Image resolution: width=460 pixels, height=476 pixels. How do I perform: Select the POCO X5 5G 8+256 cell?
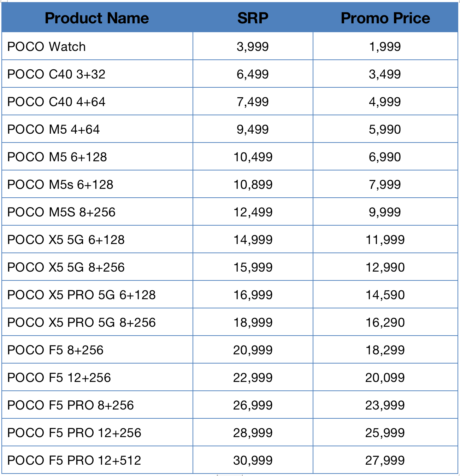pos(97,267)
